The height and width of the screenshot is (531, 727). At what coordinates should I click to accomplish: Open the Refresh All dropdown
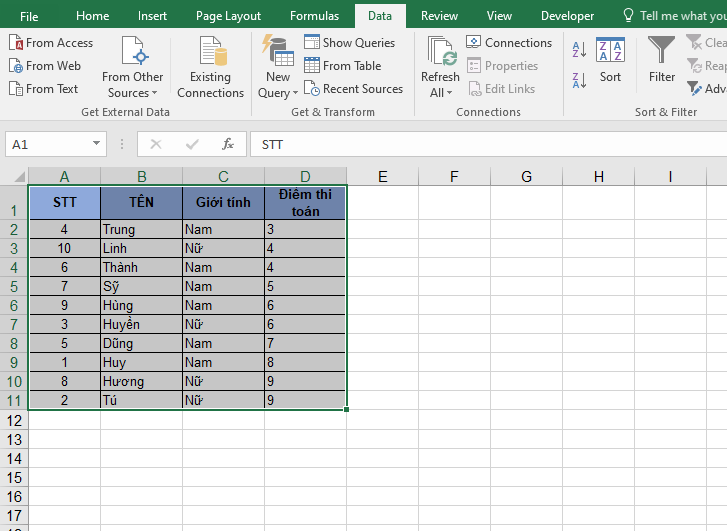440,93
